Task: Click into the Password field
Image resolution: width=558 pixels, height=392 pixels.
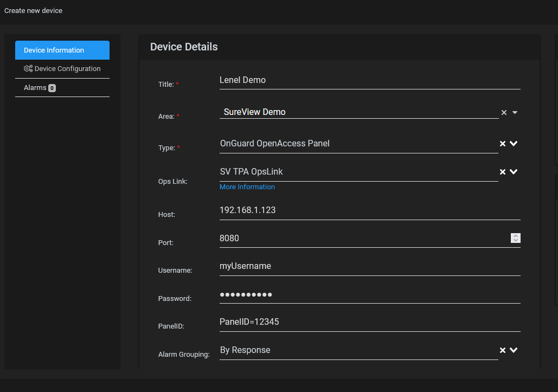Action: 370,294
